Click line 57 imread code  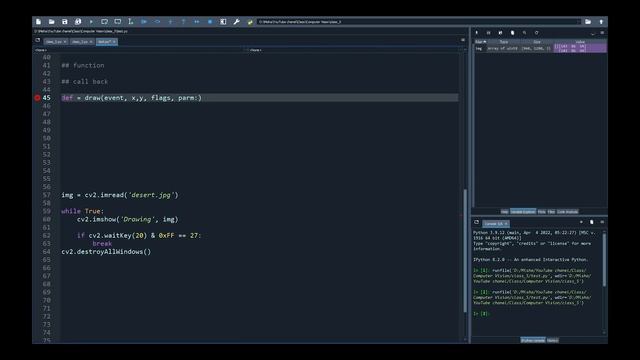pos(120,195)
